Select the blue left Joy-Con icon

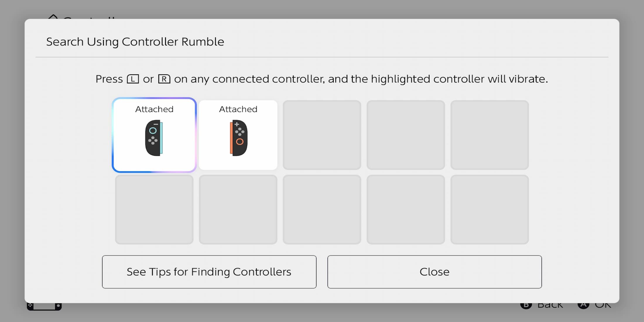click(x=154, y=138)
